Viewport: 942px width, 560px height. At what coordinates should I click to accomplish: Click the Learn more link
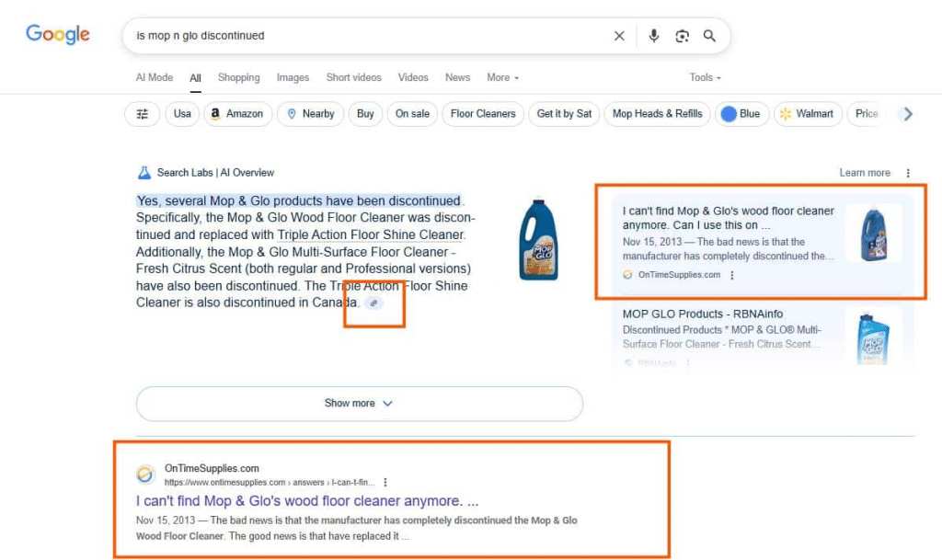click(865, 173)
